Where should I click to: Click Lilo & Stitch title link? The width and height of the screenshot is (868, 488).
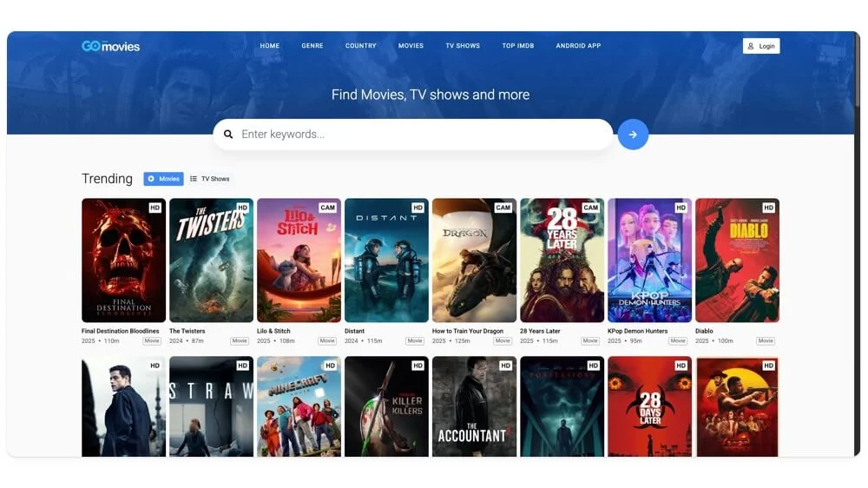click(273, 331)
